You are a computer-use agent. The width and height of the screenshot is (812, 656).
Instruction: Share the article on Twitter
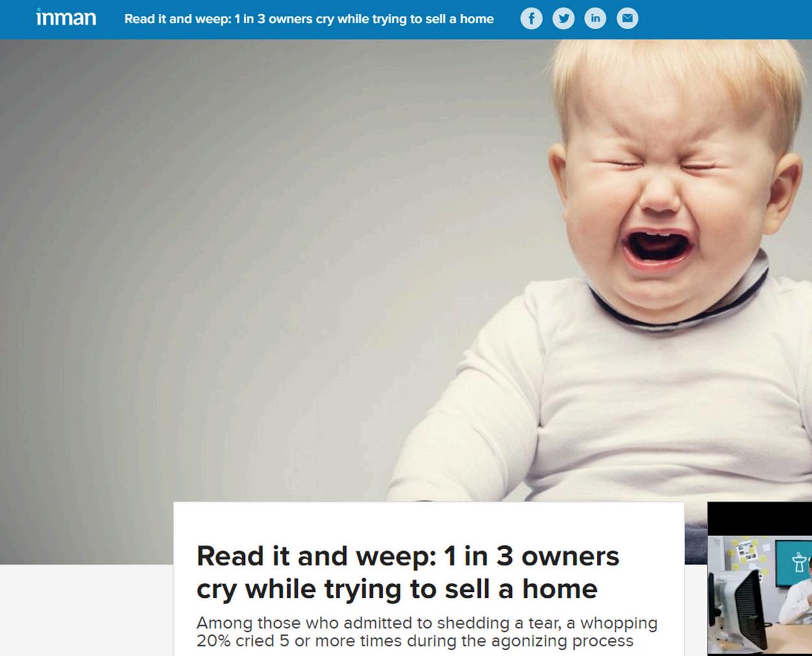[563, 19]
